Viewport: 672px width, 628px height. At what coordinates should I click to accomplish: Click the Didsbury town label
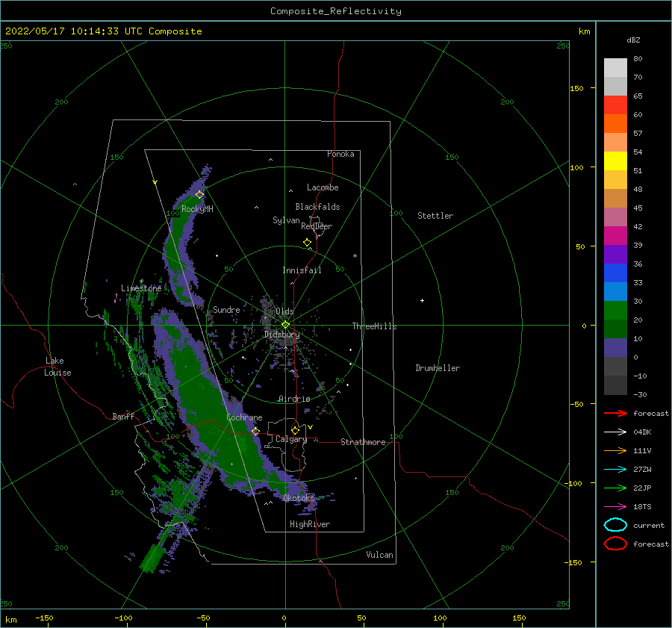[x=281, y=335]
